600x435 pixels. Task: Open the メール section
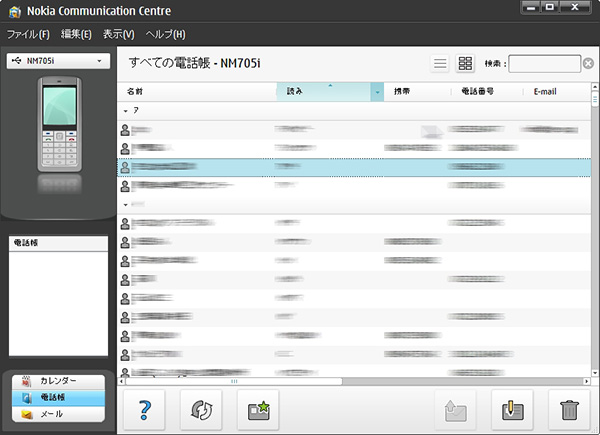[58, 414]
